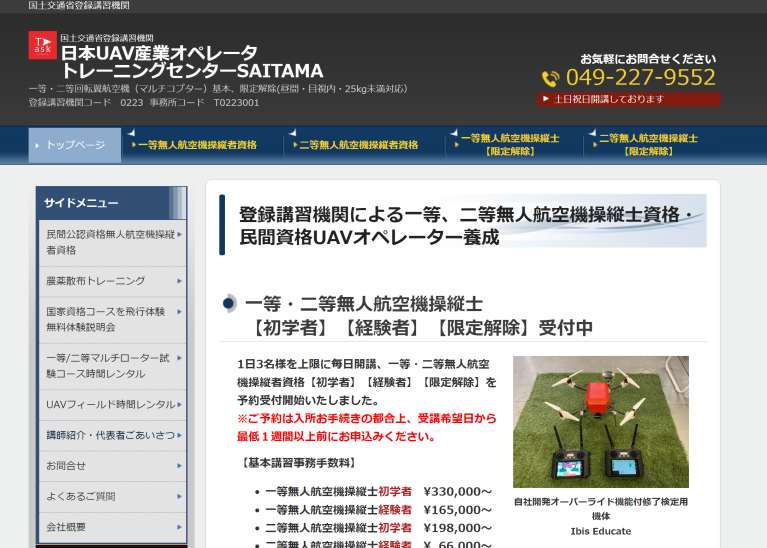Click the arrow icon beside 講師紹介・代表者ごあいさつ

point(180,435)
